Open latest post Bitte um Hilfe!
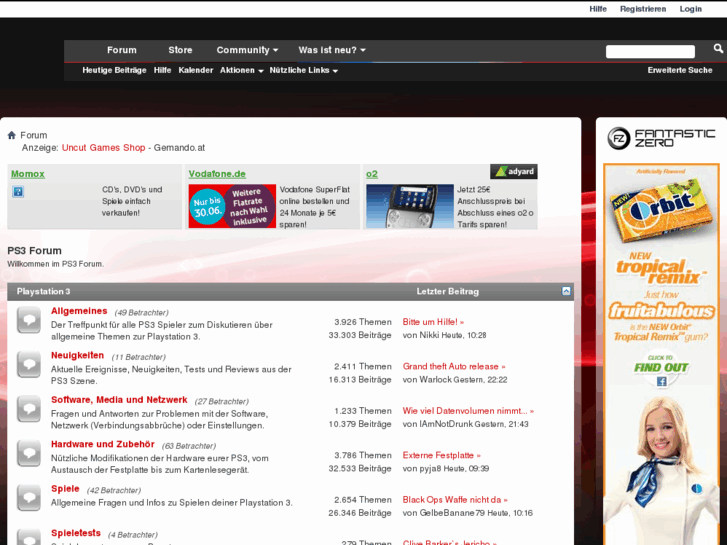This screenshot has height=545, width=727. (x=433, y=322)
